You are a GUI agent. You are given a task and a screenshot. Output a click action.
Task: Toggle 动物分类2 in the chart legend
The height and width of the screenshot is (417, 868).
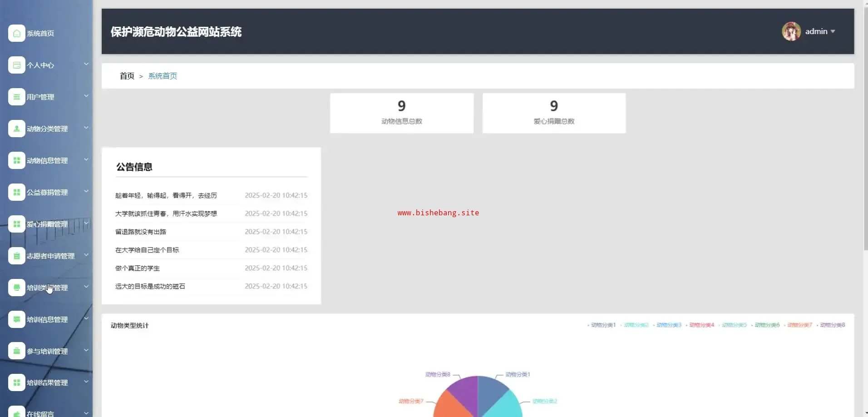coord(635,325)
